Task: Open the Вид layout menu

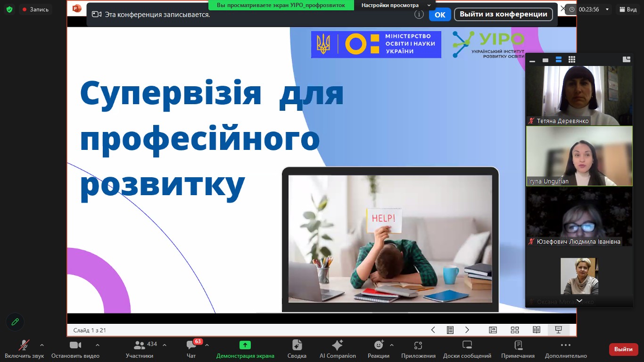Action: pos(628,9)
